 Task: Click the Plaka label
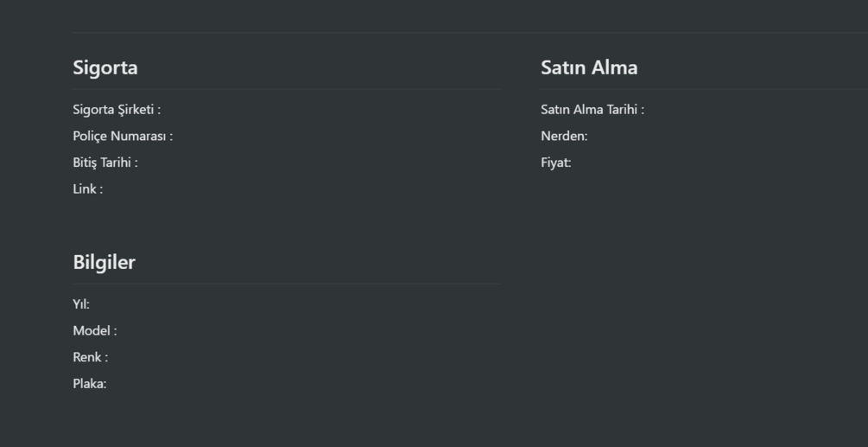(x=90, y=384)
